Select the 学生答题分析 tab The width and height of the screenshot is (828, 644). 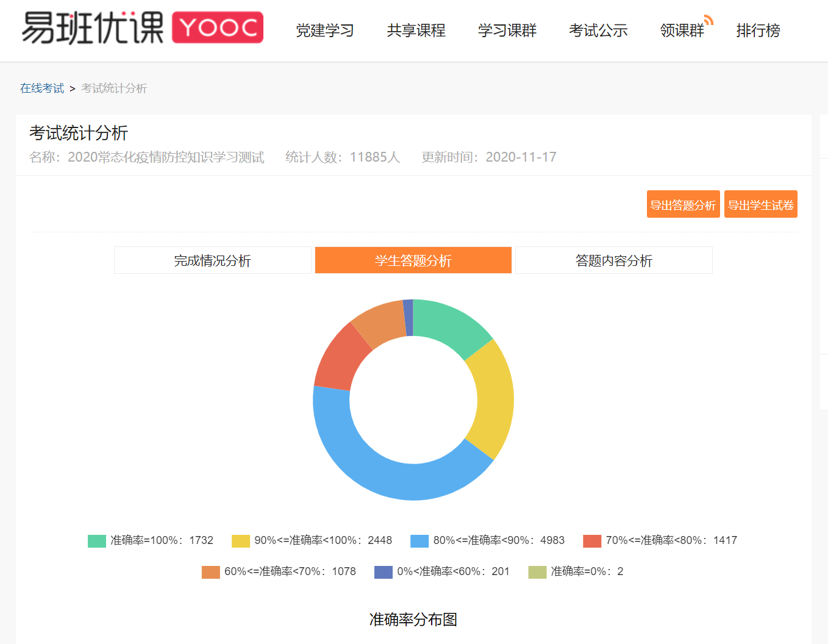(x=413, y=260)
